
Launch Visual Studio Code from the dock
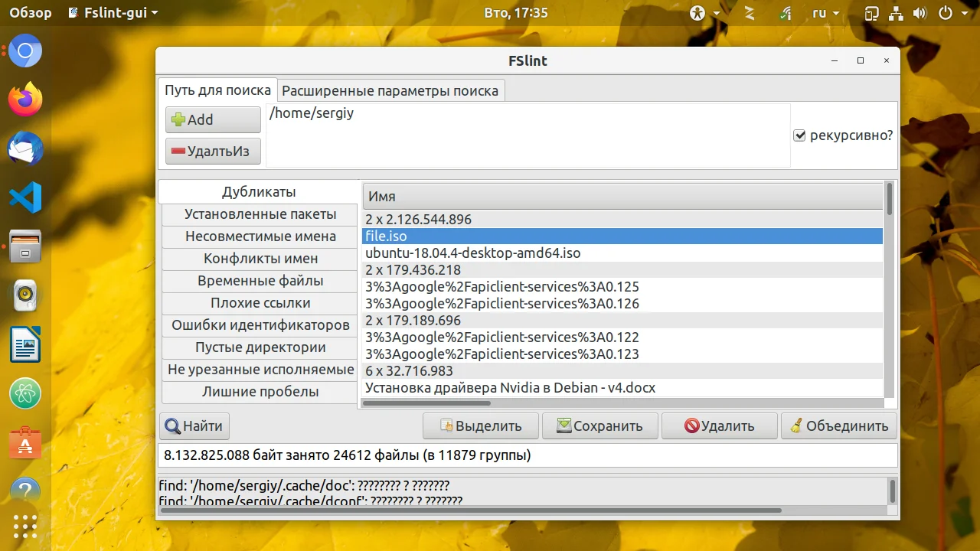[x=25, y=197]
